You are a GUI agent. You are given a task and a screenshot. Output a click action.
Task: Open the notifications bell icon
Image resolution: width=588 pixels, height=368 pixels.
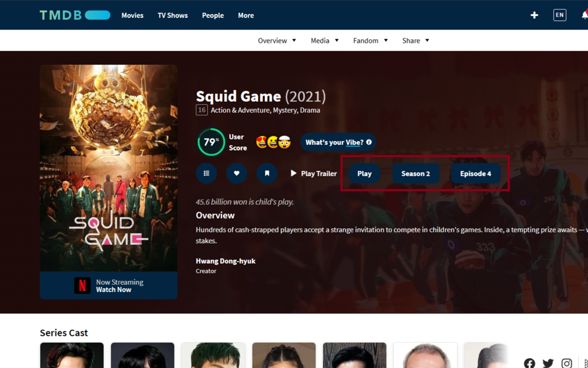pyautogui.click(x=585, y=15)
